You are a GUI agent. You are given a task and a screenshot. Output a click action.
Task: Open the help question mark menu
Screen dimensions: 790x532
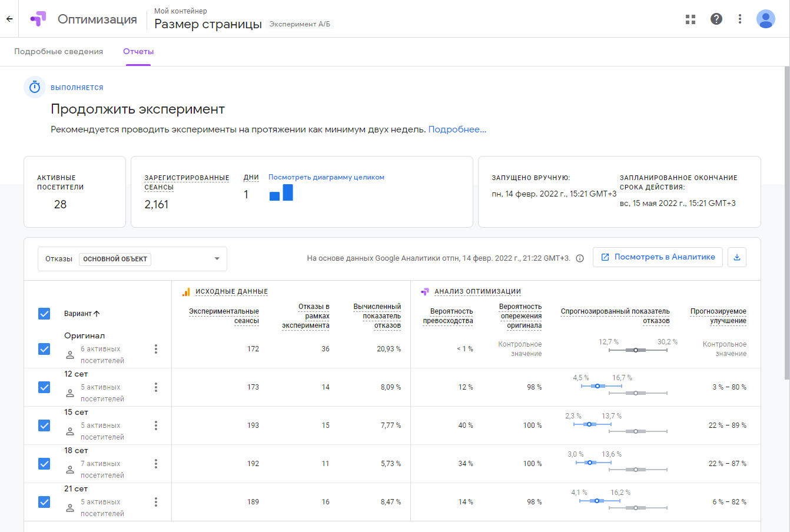point(716,19)
